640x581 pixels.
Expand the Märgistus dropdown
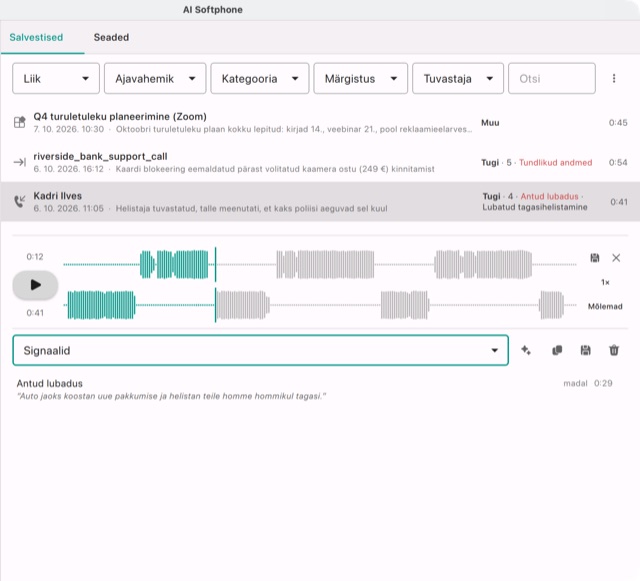coord(360,78)
